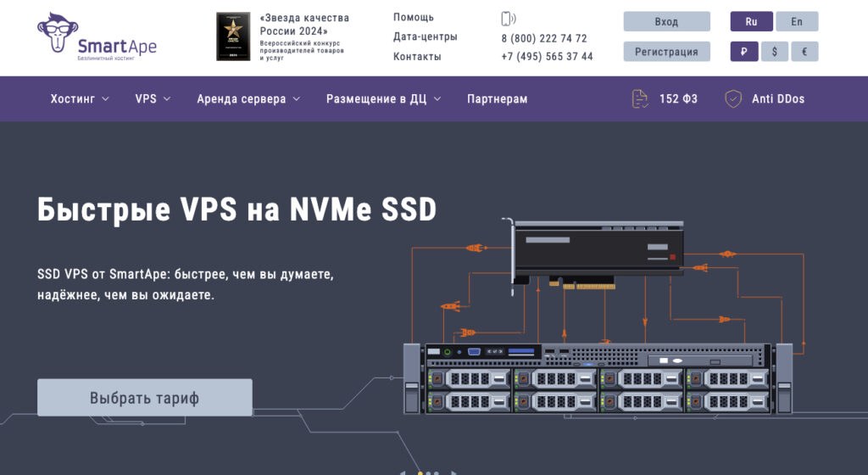Image resolution: width=868 pixels, height=475 pixels.
Task: Click the NVMe SSD card illustration
Action: [595, 254]
